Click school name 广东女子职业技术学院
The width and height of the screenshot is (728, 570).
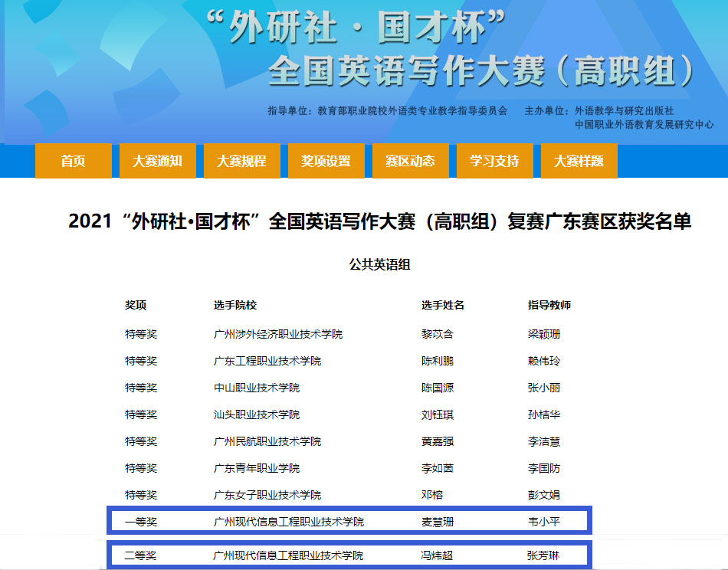[267, 495]
